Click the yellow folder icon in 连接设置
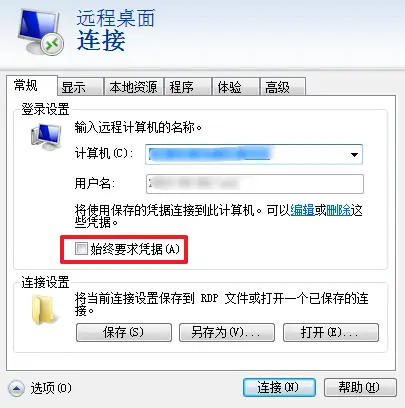The image size is (405, 408). point(43,310)
